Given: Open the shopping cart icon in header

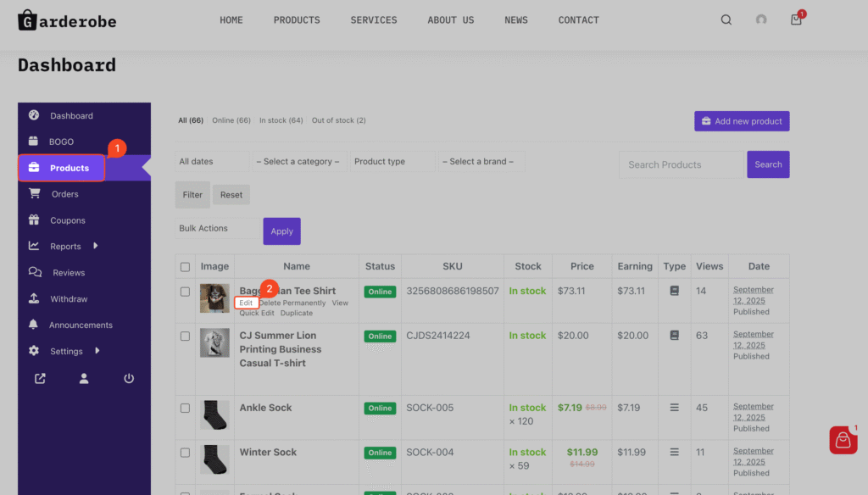Looking at the screenshot, I should point(796,20).
